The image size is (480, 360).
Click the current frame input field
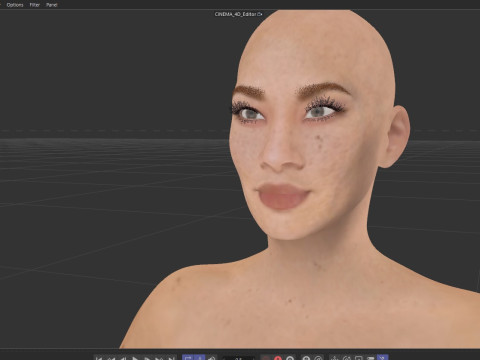coord(238,358)
